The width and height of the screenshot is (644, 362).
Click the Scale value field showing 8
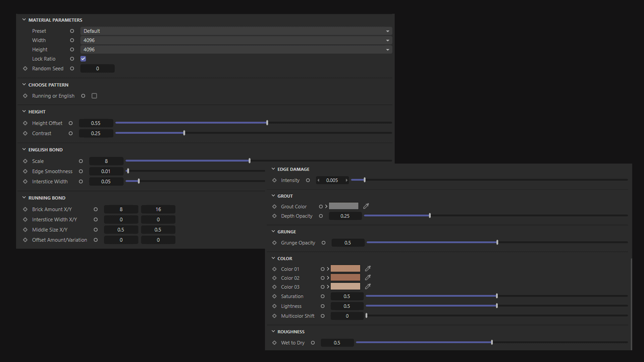[x=106, y=161]
